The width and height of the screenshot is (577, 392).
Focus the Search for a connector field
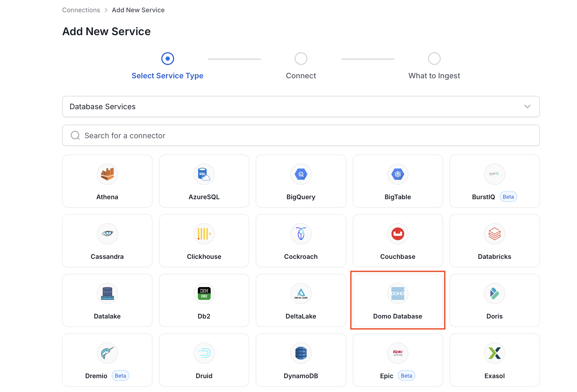301,135
